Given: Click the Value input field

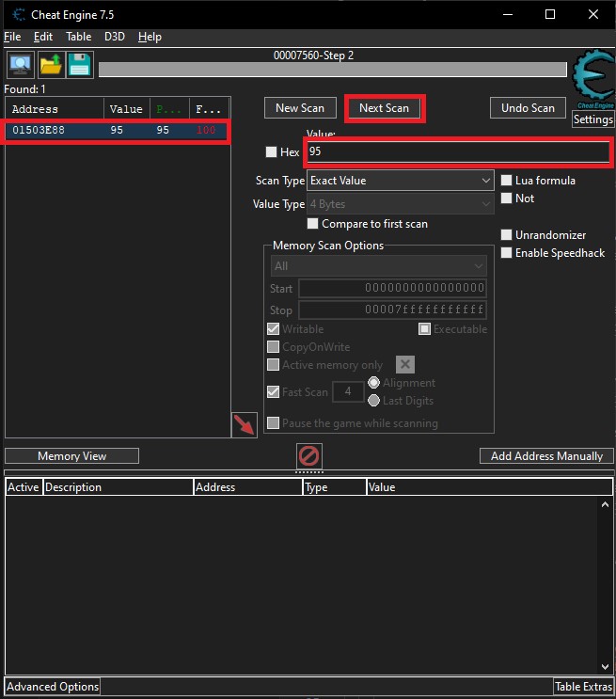Looking at the screenshot, I should 457,152.
